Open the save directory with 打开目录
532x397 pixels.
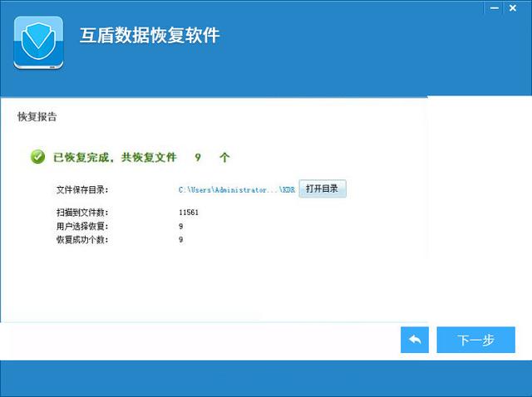click(322, 189)
